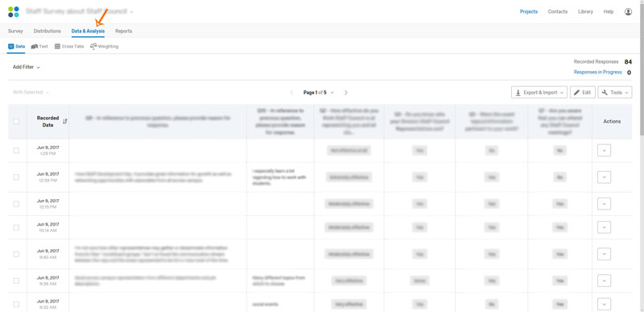This screenshot has height=312, width=644.
Task: Open the Cross Tabs grid icon
Action: point(57,47)
